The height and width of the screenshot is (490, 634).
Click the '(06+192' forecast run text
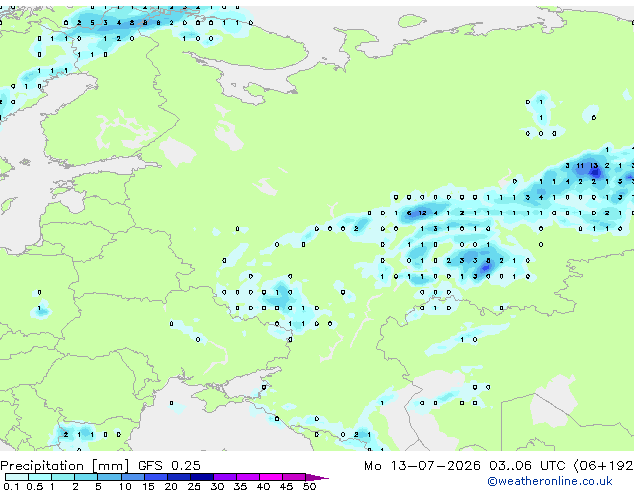point(603,466)
